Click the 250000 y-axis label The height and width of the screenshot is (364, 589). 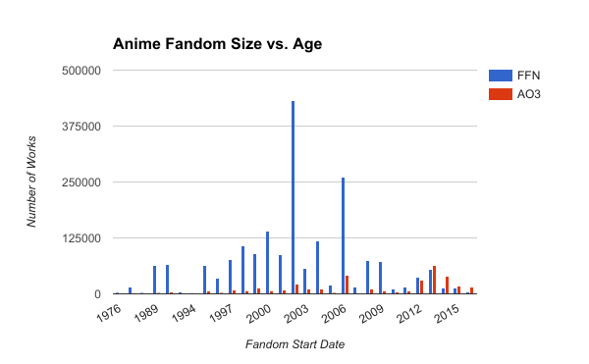81,182
